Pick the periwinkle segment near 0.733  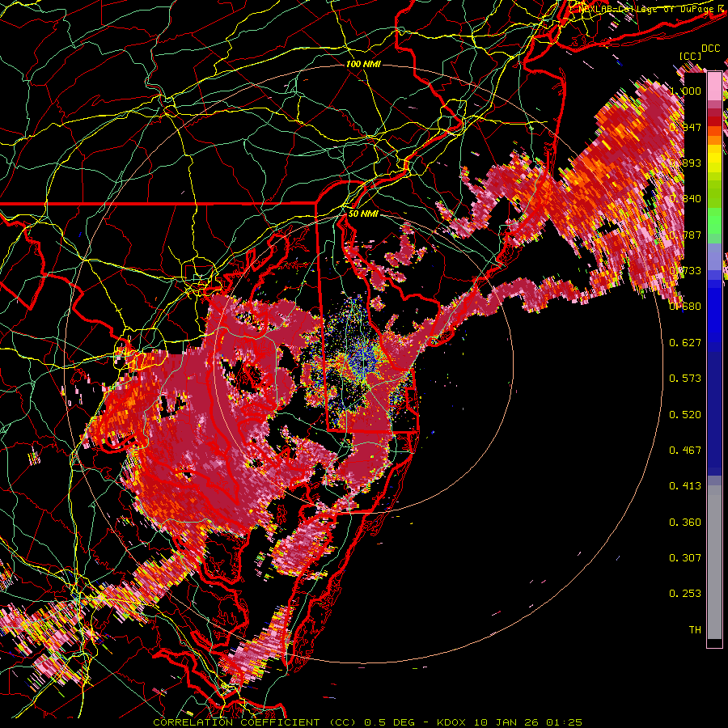714,256
